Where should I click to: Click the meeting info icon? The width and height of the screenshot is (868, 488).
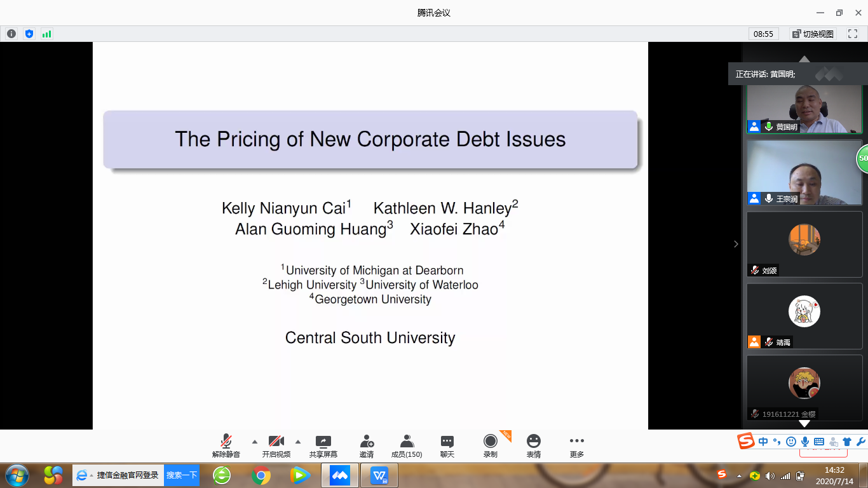point(11,34)
